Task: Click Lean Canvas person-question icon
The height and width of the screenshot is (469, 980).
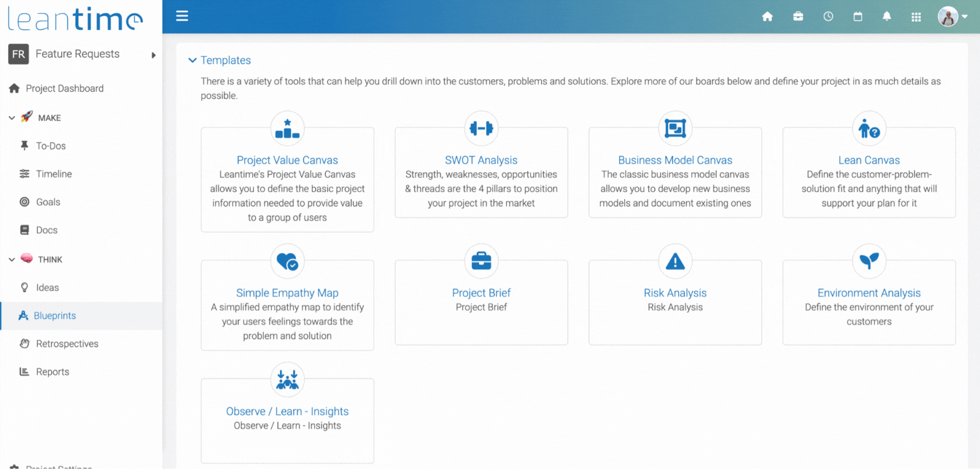Action: point(869,128)
